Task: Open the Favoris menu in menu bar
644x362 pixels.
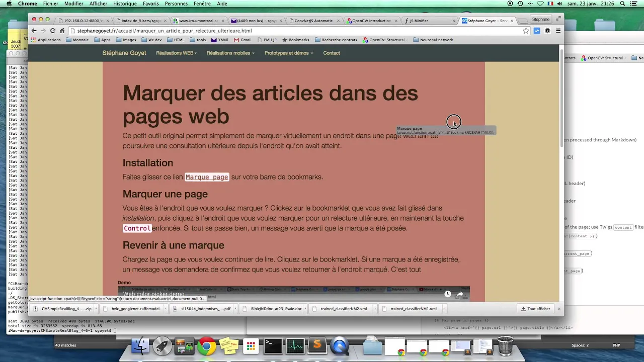Action: pos(151,4)
